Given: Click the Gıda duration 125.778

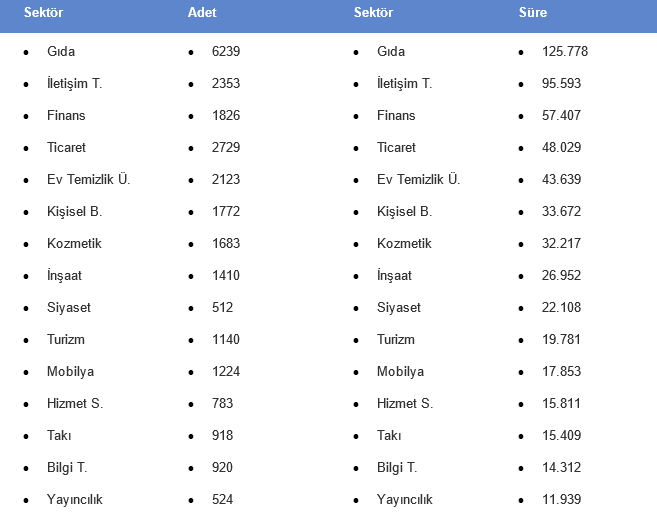Looking at the screenshot, I should click(x=565, y=51).
